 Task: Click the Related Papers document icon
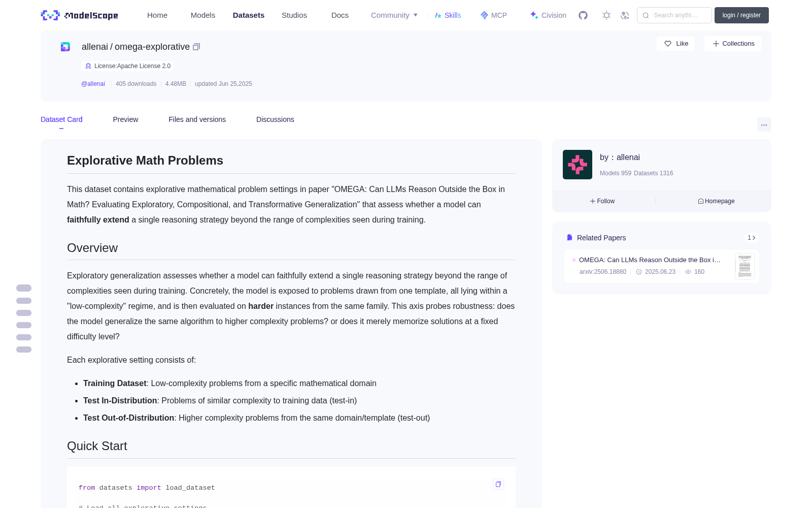[x=569, y=238]
